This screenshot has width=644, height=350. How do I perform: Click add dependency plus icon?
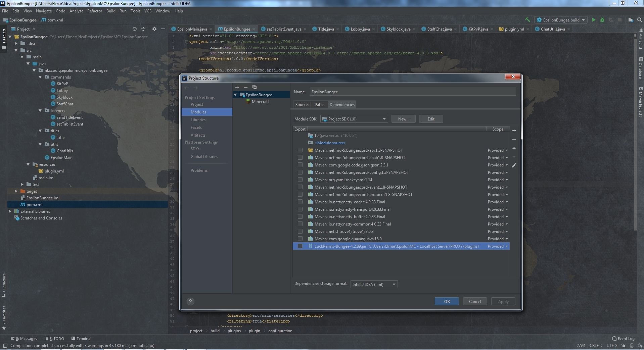[514, 131]
